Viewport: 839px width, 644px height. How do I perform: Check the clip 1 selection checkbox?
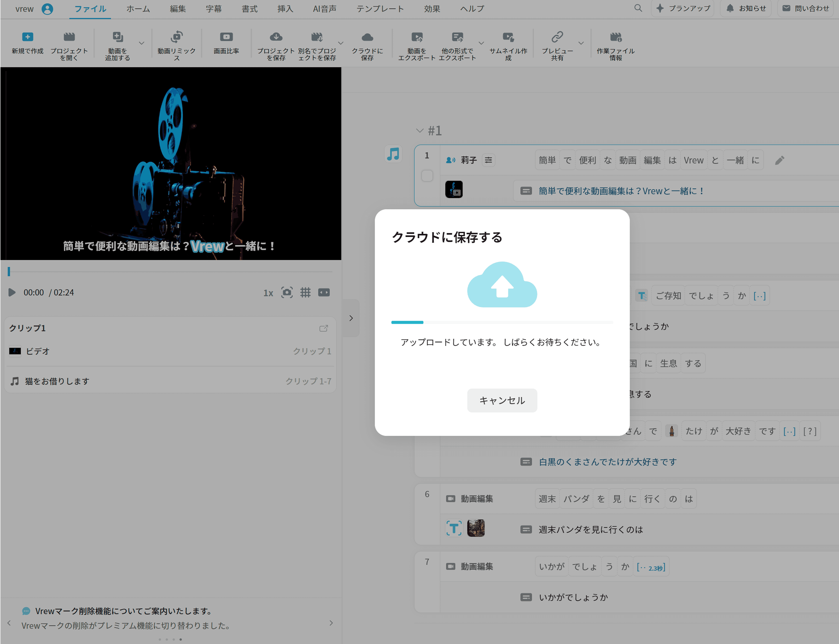[x=427, y=176]
